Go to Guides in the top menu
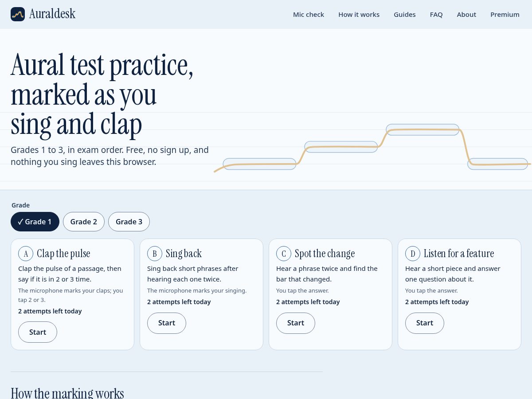Viewport: 532px width, 399px height. click(x=405, y=15)
